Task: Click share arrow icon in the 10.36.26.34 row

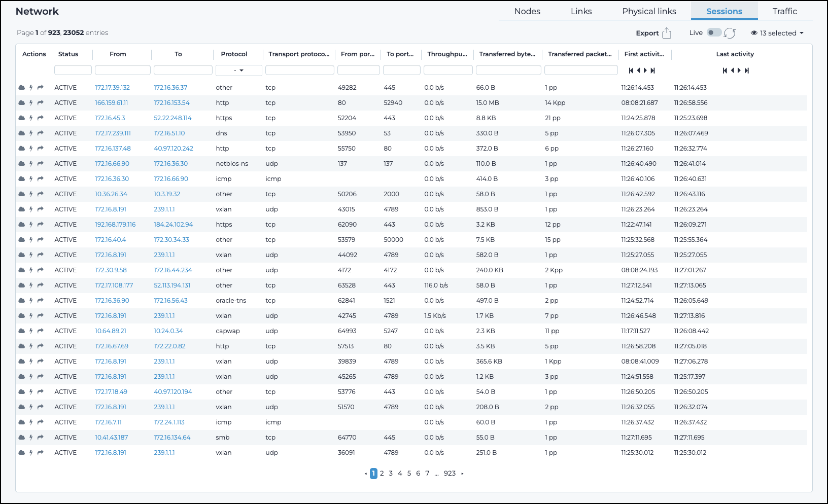Action: click(x=41, y=194)
